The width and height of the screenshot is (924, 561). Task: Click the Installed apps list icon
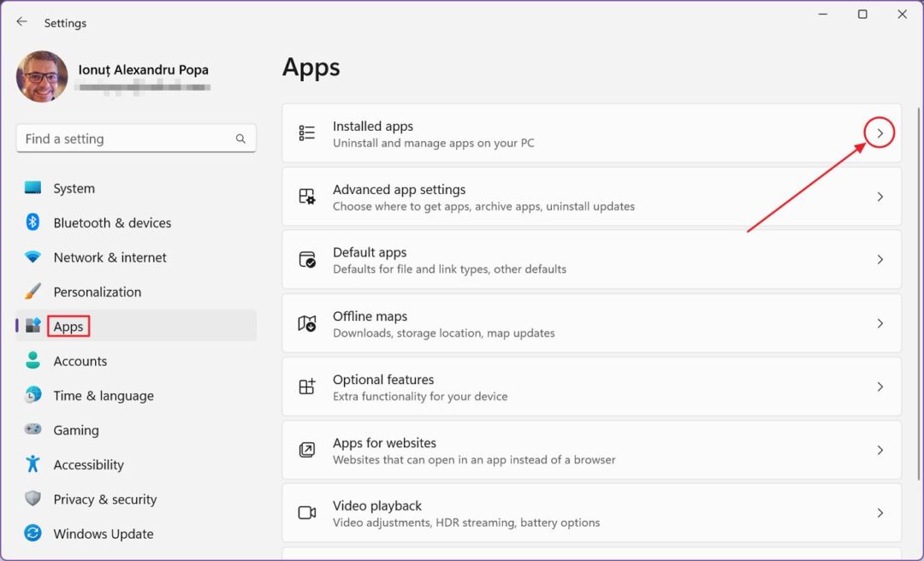click(x=307, y=133)
